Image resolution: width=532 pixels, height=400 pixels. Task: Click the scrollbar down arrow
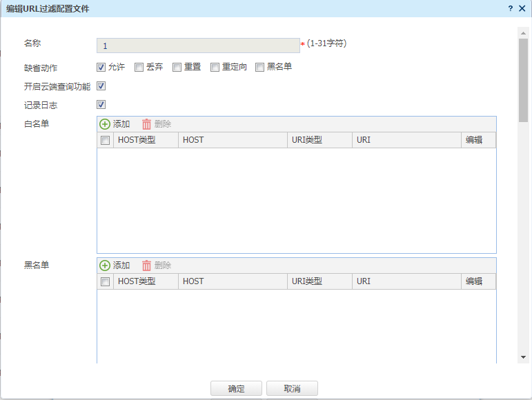pyautogui.click(x=523, y=357)
